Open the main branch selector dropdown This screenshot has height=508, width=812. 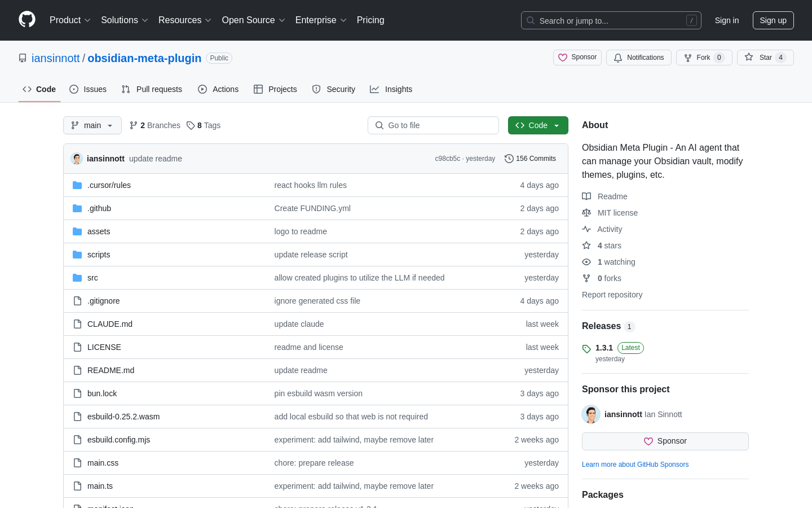click(92, 125)
